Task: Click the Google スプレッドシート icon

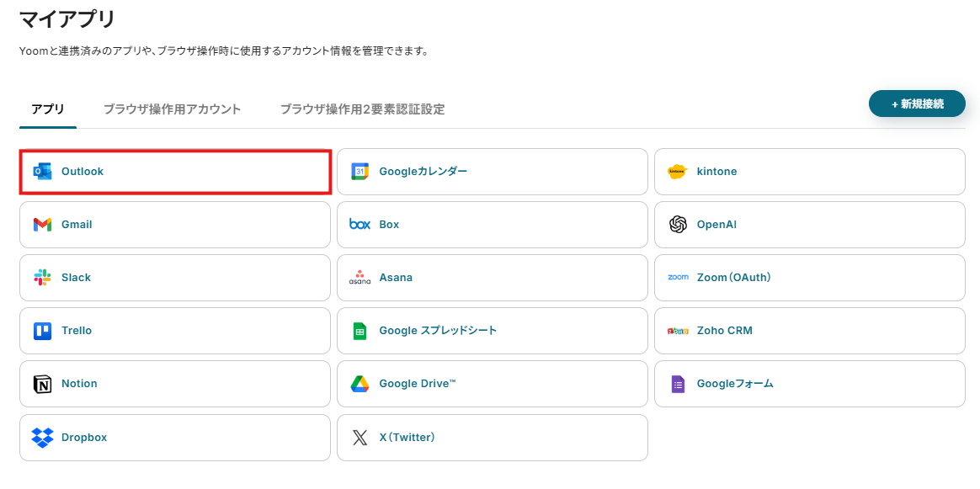Action: pos(360,331)
